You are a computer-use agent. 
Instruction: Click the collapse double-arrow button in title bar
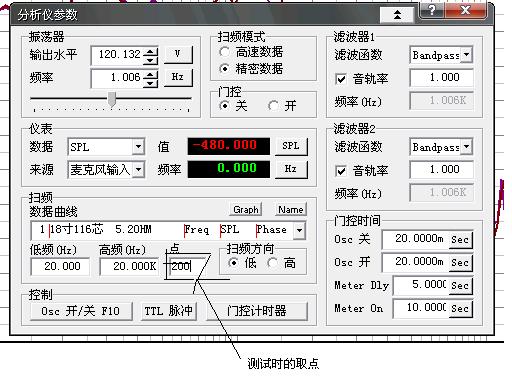(397, 15)
